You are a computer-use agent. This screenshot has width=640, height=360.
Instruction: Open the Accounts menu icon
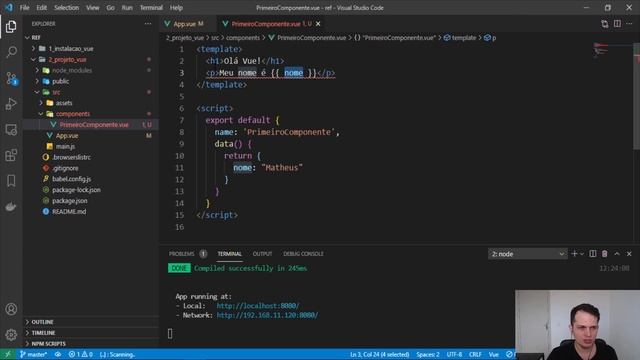tap(11, 309)
